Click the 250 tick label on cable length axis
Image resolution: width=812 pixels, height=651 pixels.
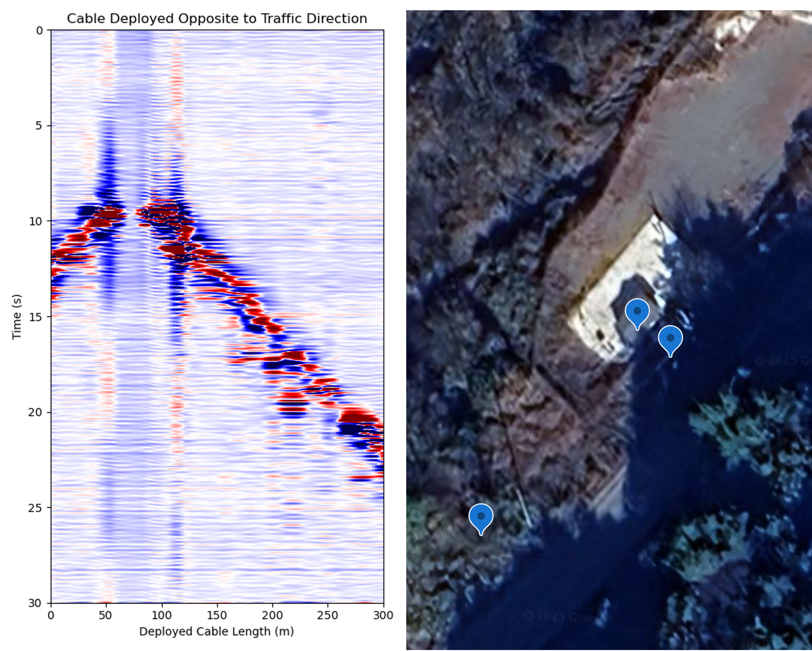(327, 615)
